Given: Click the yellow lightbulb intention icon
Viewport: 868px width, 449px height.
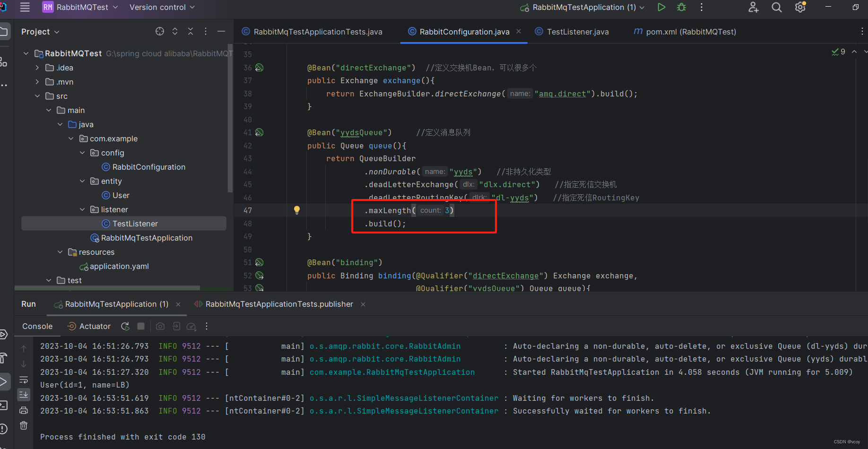Looking at the screenshot, I should [297, 210].
